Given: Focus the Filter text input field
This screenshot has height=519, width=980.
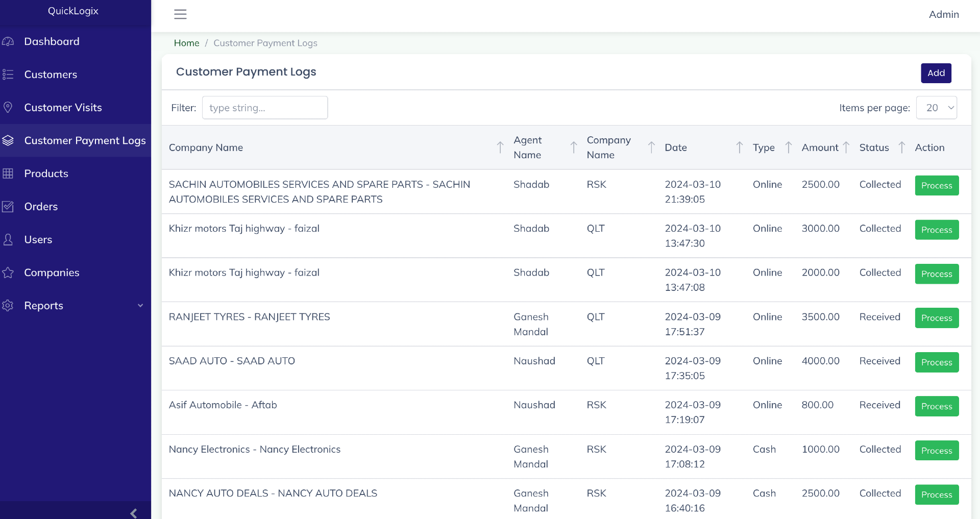Looking at the screenshot, I should click(264, 108).
